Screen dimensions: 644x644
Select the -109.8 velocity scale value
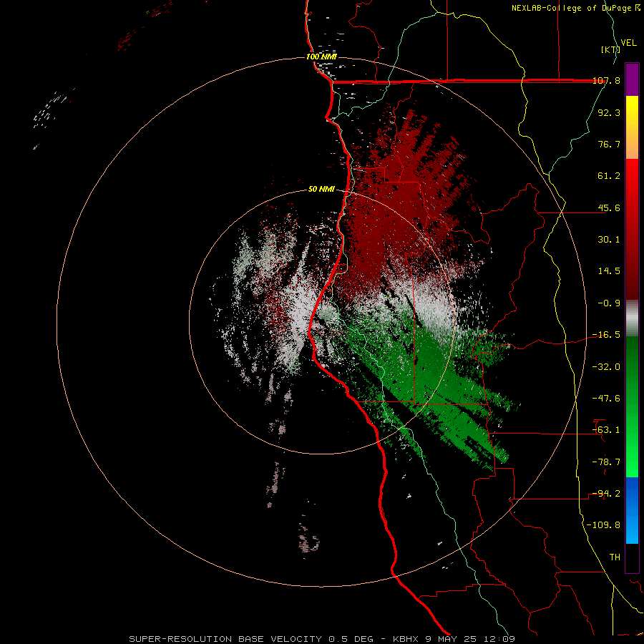[x=603, y=525]
